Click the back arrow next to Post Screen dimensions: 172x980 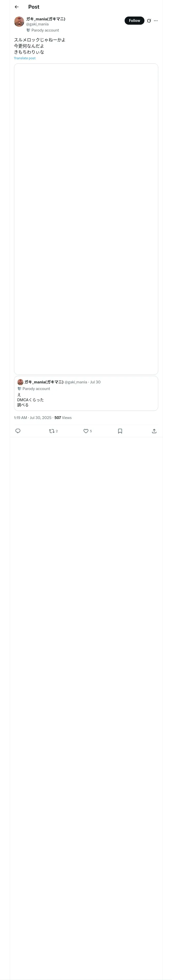point(16,7)
